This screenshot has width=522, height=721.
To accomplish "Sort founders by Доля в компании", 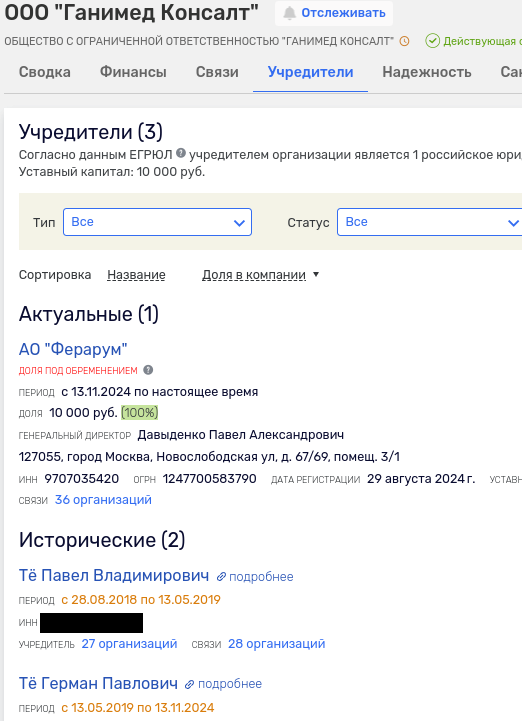I will (254, 275).
